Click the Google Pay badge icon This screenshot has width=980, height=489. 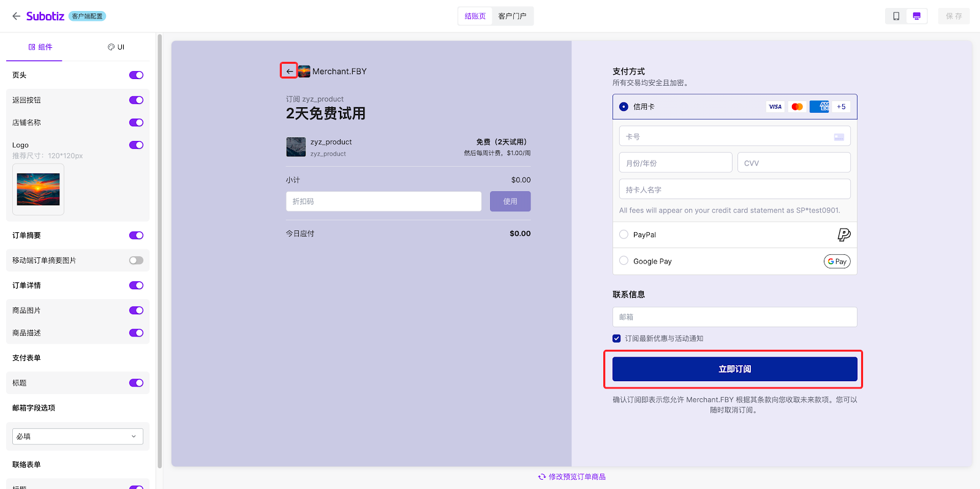click(x=837, y=262)
